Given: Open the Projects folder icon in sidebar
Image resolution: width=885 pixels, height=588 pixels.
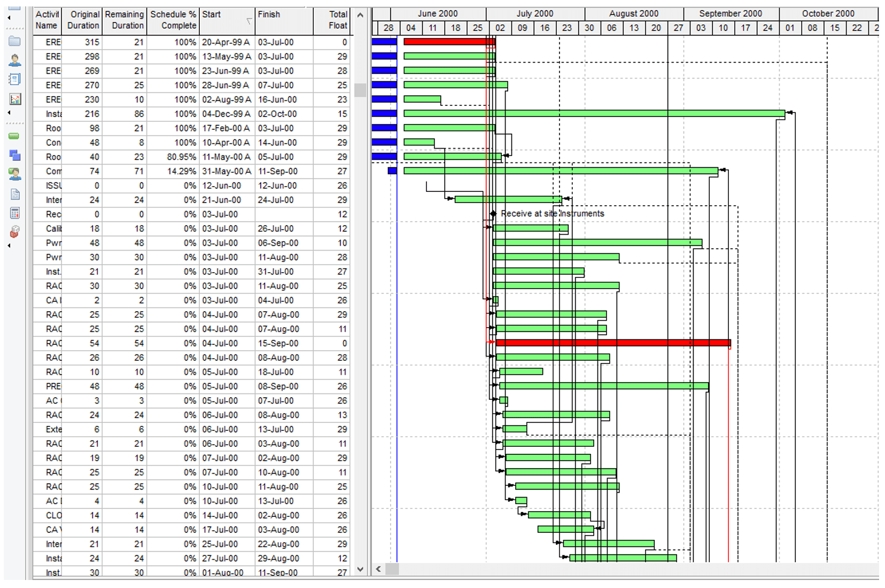Looking at the screenshot, I should 14,40.
